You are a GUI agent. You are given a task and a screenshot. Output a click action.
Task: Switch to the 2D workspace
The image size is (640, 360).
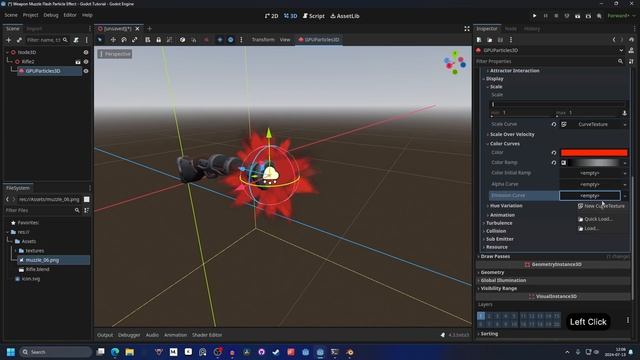coord(271,16)
